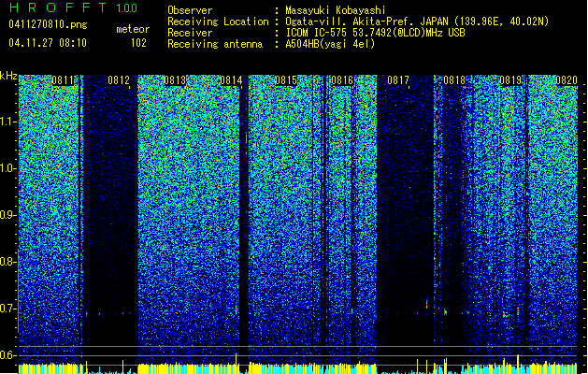The height and width of the screenshot is (374, 588).
Task: Click the 0.6 kHz axis tick label
Action: pos(7,355)
